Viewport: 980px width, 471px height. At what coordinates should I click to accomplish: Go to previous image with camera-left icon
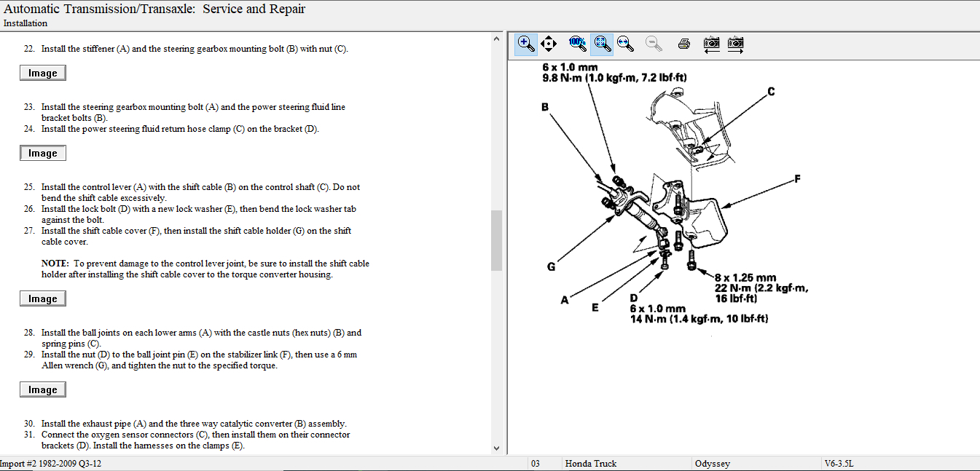click(712, 44)
